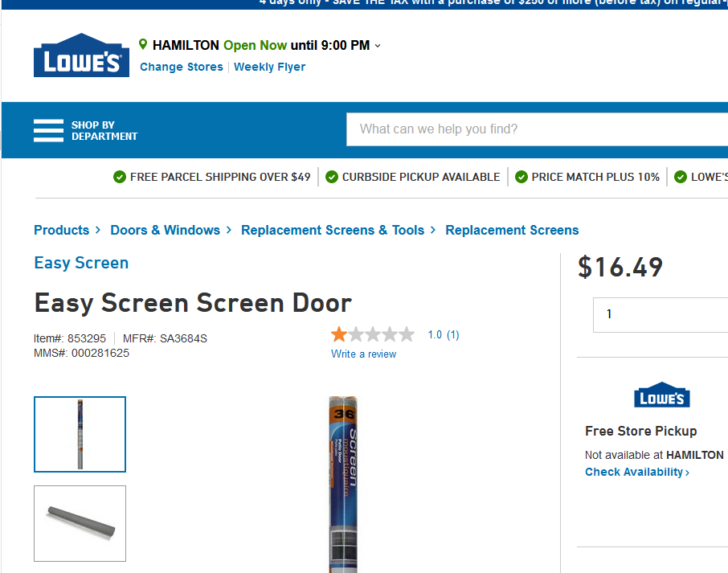
Task: Open Replacement Screens & Tools breadcrumb
Action: [333, 230]
